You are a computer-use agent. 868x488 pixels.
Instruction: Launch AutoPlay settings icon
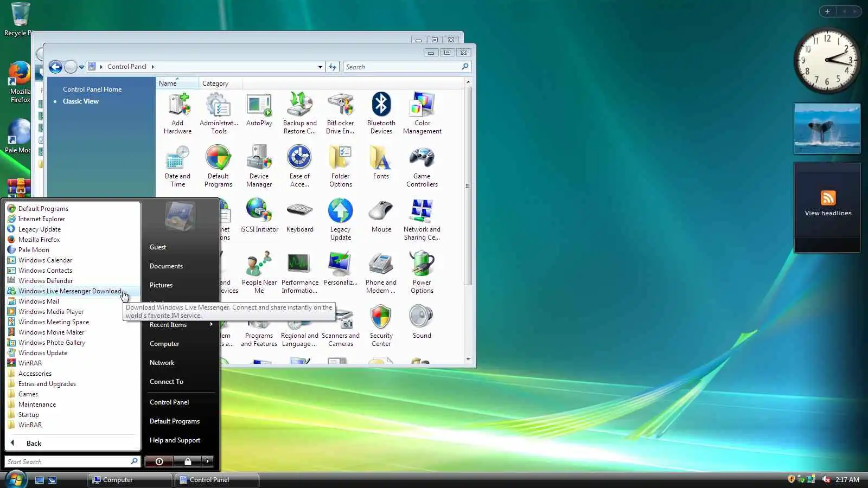(259, 110)
